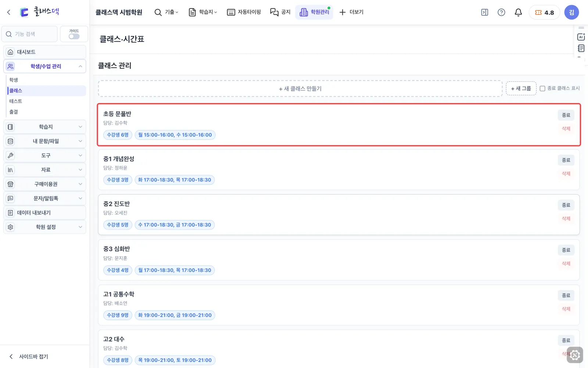Expand the 학습지 sidebar section
This screenshot has height=368, width=588.
[45, 127]
